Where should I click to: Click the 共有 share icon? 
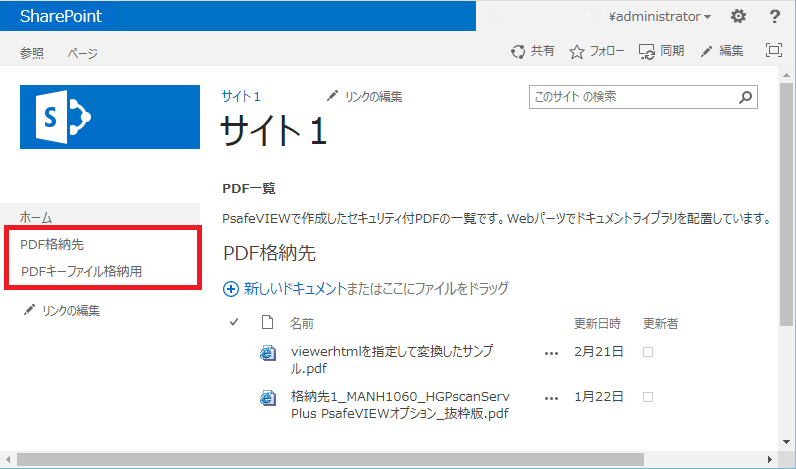click(518, 51)
